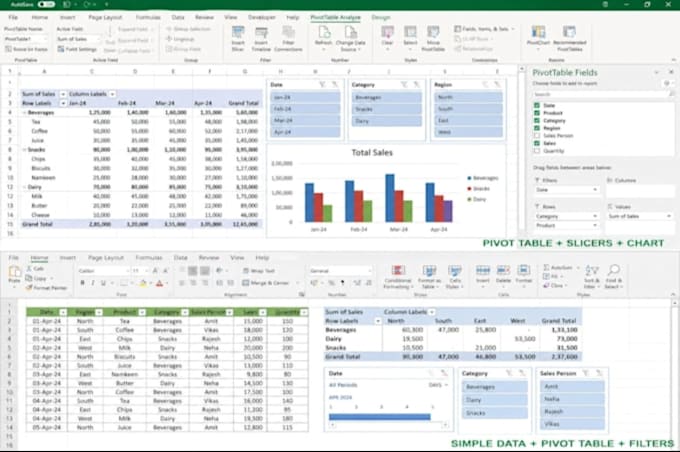Click Format Painter in the lower ribbon
680x452 pixels.
pos(46,288)
